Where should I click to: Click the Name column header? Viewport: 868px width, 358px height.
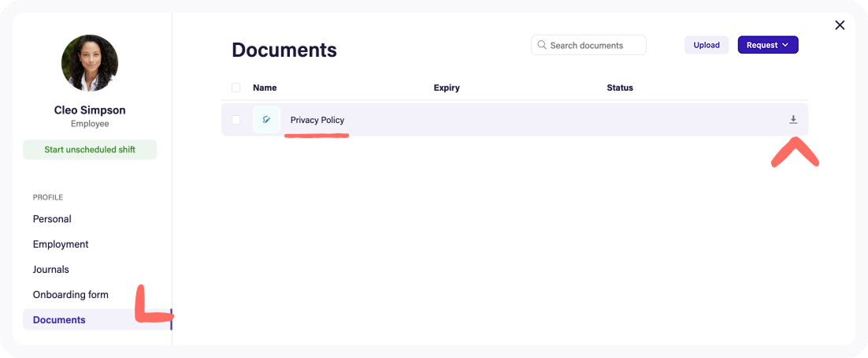(x=265, y=88)
